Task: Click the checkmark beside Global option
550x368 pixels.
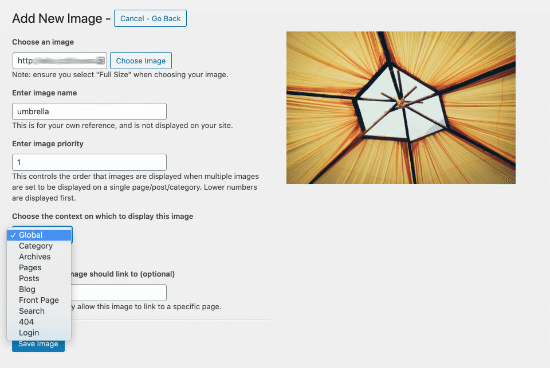Action: (x=13, y=235)
